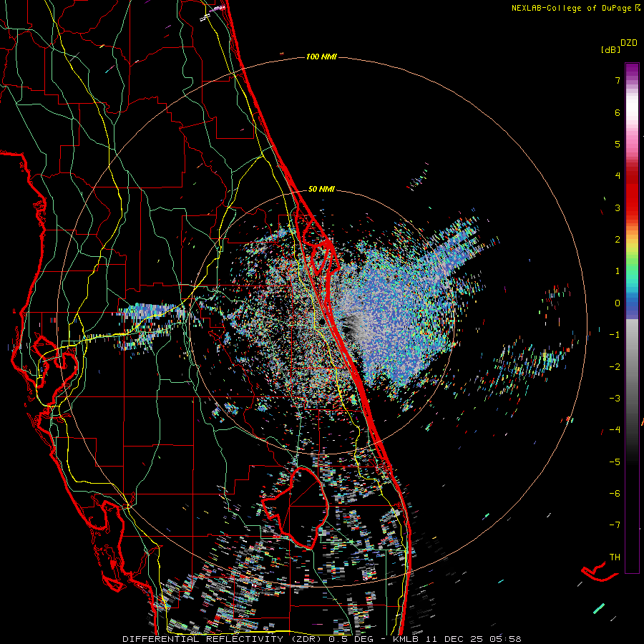644x644 pixels.
Task: Click the DIFFERENTIAL REFLECTIVITY (ZDR) caption text
Action: click(x=222, y=639)
